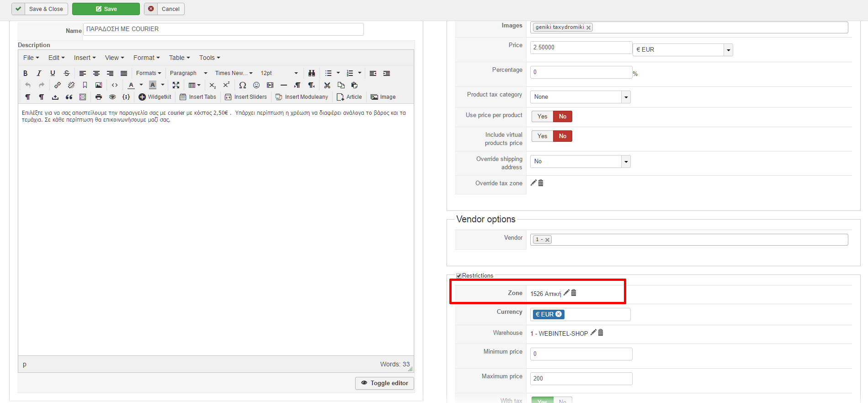Switch editor to fullscreen mode
This screenshot has height=403, width=868.
pyautogui.click(x=176, y=85)
